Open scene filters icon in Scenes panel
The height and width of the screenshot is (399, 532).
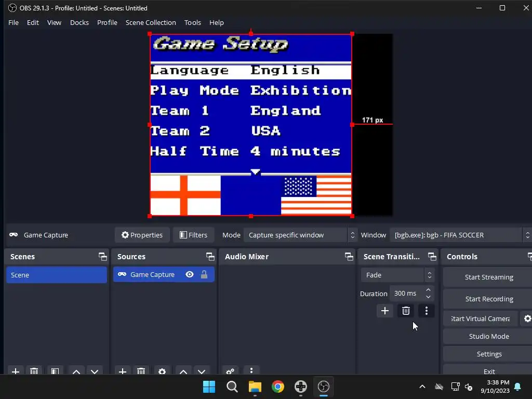(x=55, y=371)
